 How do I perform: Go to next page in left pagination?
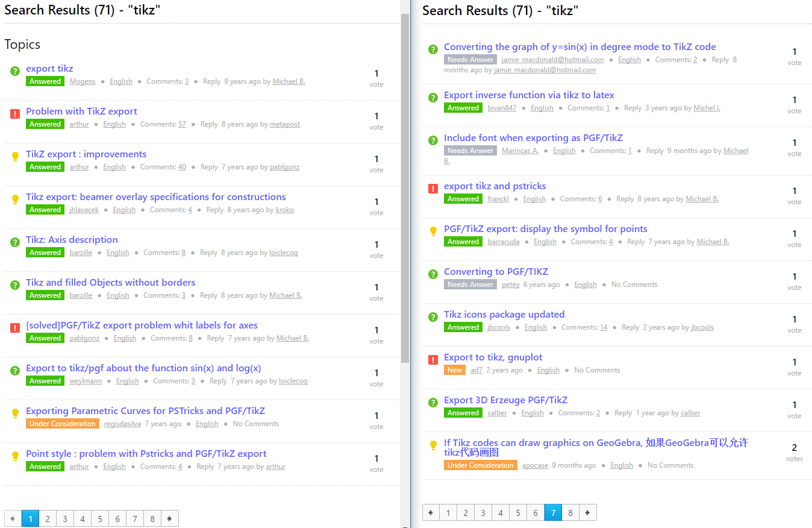170,518
